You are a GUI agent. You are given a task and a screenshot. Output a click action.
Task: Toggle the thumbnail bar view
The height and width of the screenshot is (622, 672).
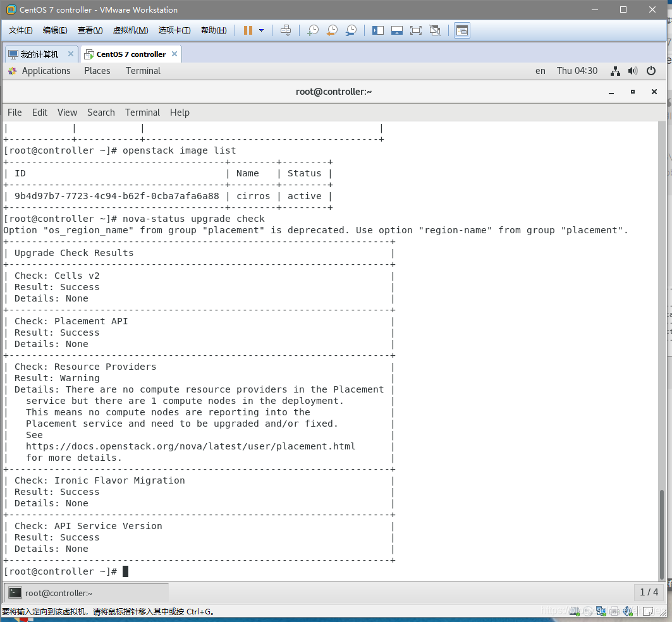pos(397,30)
